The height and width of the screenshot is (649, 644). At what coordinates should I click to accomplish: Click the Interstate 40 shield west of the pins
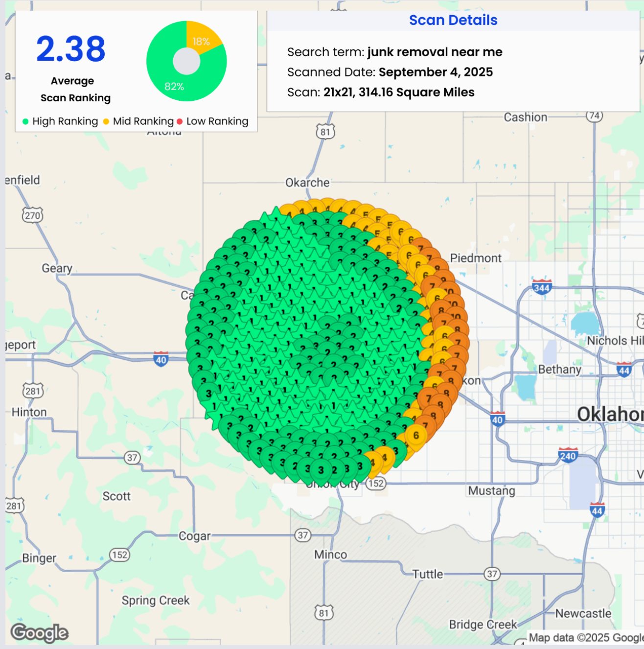click(161, 359)
